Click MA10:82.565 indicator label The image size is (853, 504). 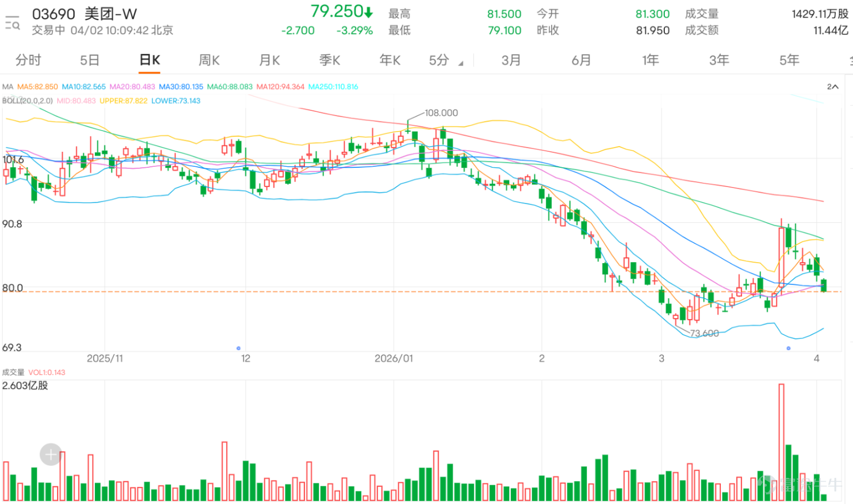point(84,86)
